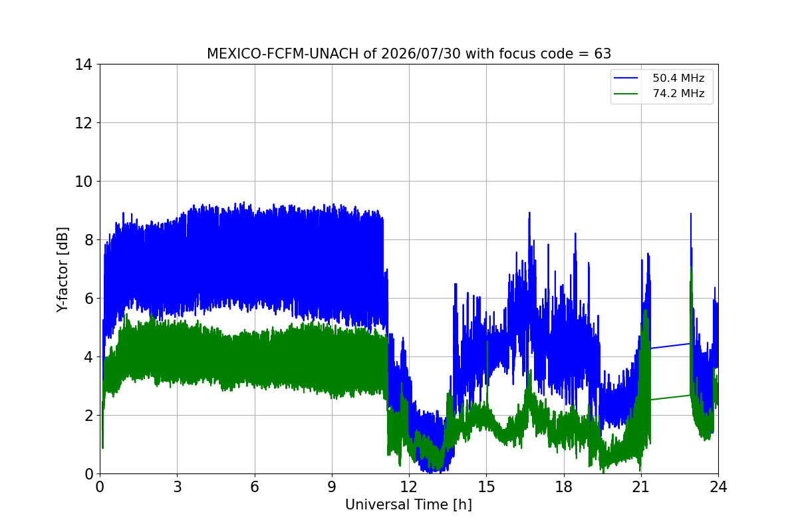Click the green 74.2 MHz legend line
Viewport: 798px width, 532px height.
click(626, 94)
